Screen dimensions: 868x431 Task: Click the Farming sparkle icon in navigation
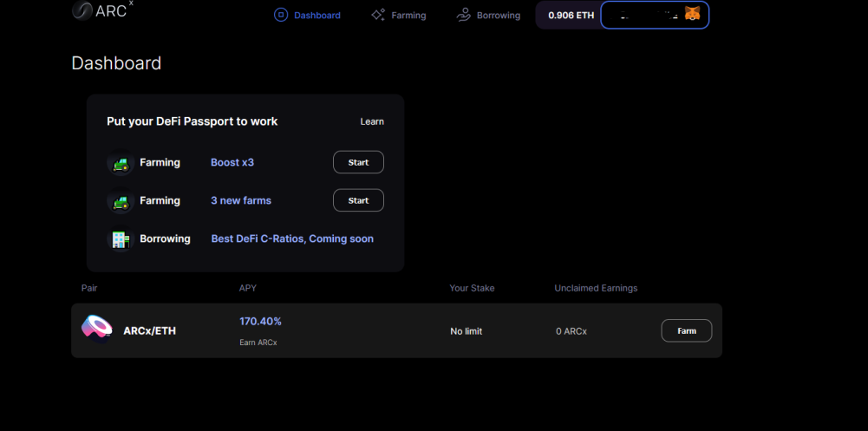click(x=378, y=15)
